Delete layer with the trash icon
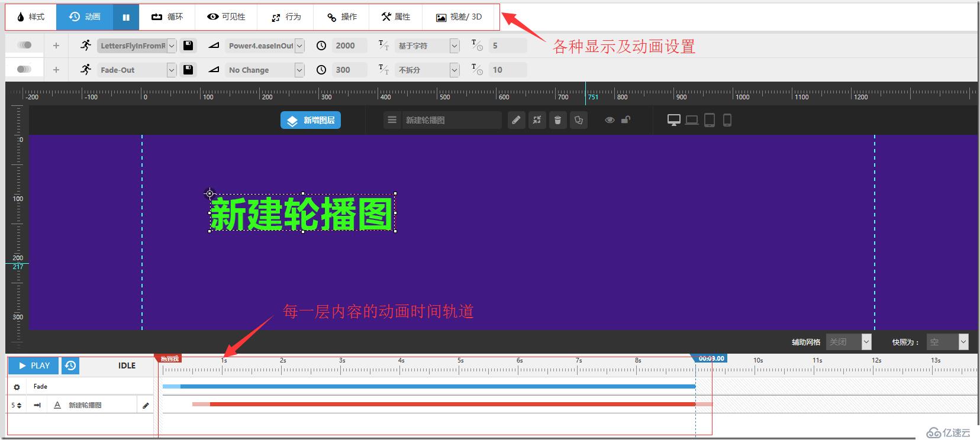 pyautogui.click(x=557, y=120)
